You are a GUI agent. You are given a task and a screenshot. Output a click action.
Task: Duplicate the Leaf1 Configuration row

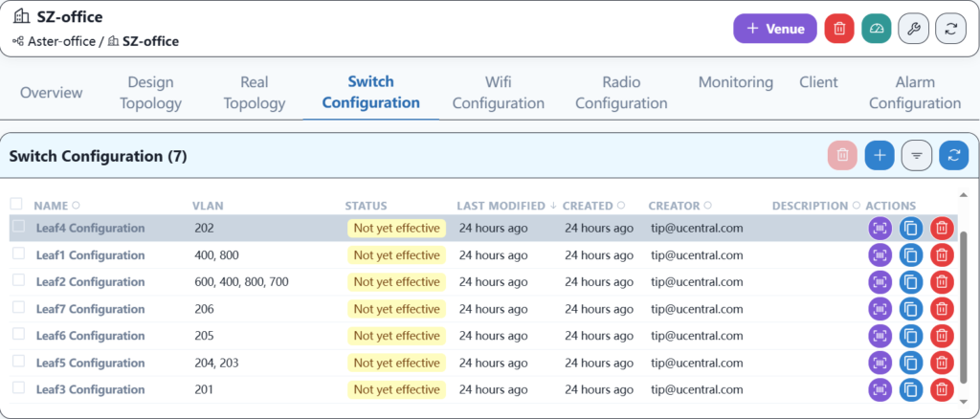(911, 255)
